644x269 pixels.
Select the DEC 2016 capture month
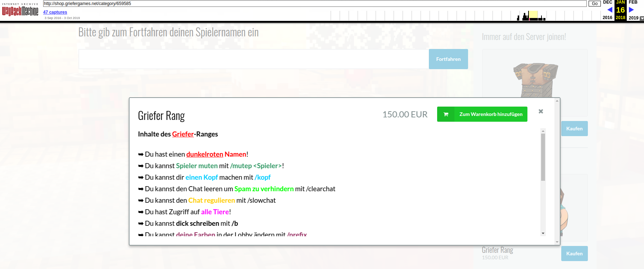(x=607, y=2)
